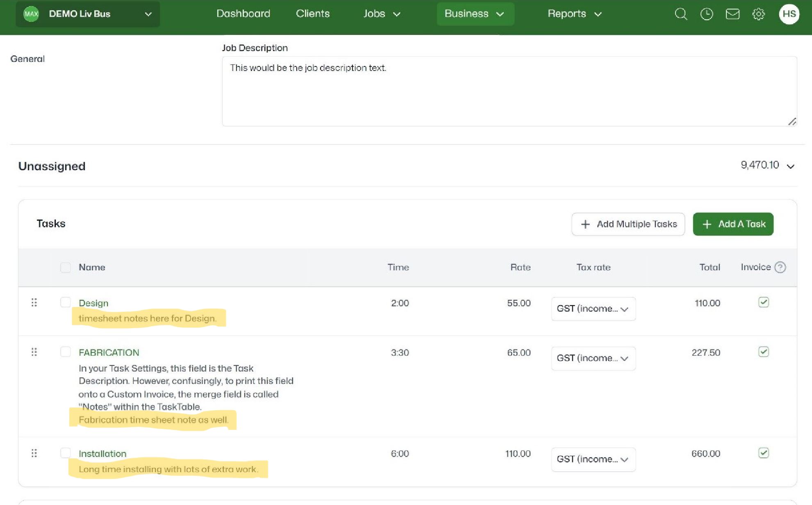Open FABRICATION tax rate dropdown
Image resolution: width=812 pixels, height=505 pixels.
[593, 359]
